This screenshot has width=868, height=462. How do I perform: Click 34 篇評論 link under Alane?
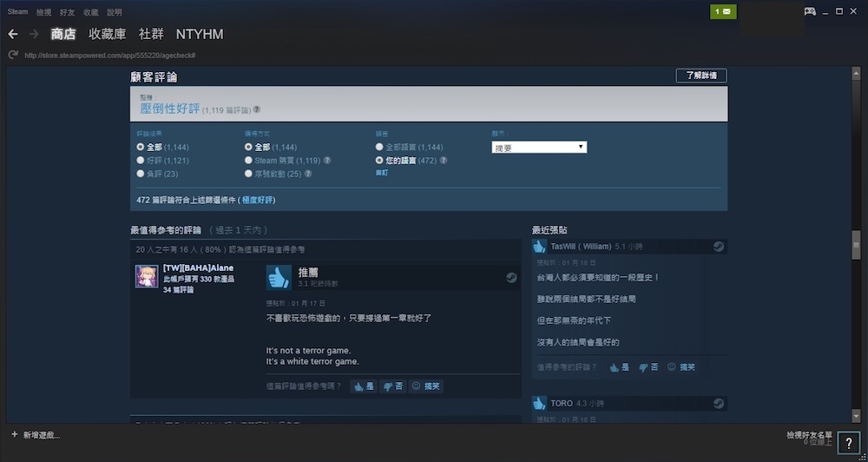(179, 290)
